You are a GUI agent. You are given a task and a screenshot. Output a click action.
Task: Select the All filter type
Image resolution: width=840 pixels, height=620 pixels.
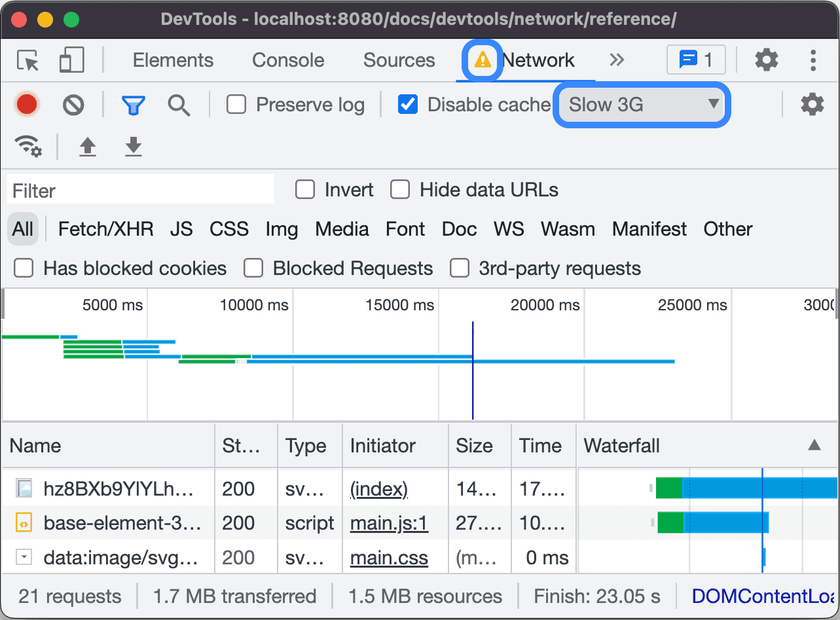[23, 229]
